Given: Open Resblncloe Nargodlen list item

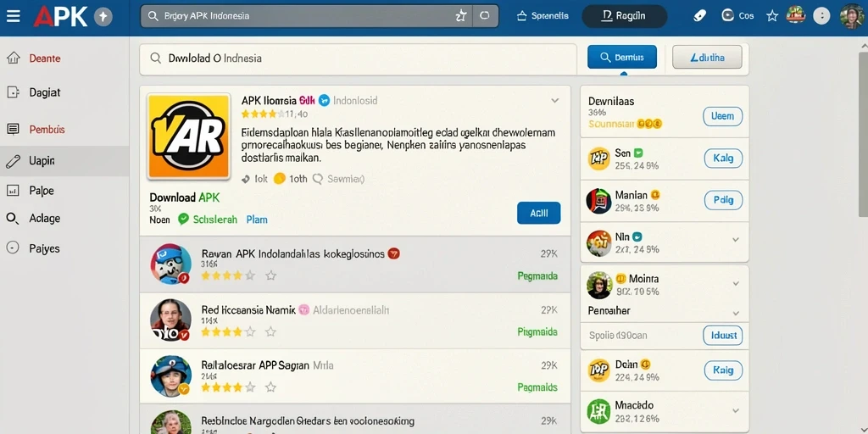Looking at the screenshot, I should point(355,419).
